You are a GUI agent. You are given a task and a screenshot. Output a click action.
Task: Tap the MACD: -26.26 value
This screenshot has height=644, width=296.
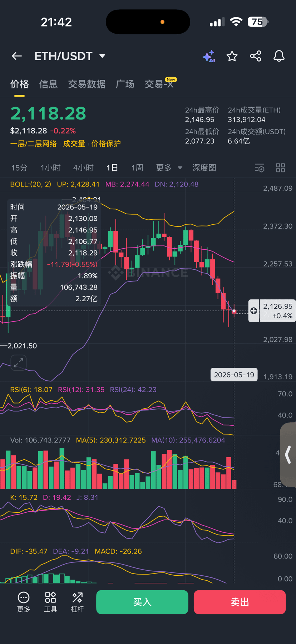(118, 551)
